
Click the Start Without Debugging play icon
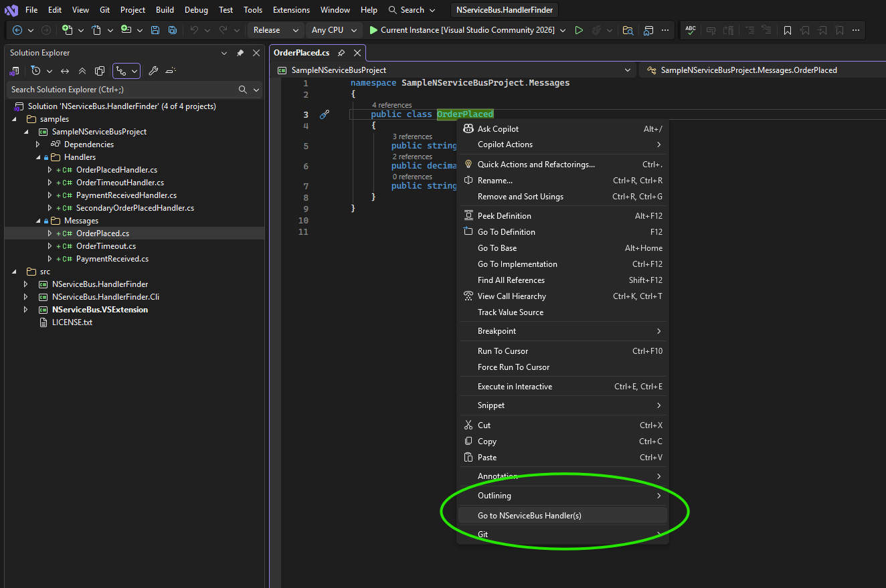(579, 30)
